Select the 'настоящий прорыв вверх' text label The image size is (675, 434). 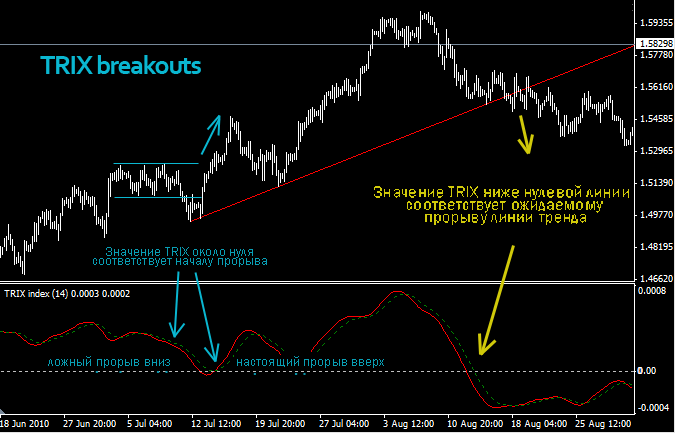pyautogui.click(x=310, y=362)
